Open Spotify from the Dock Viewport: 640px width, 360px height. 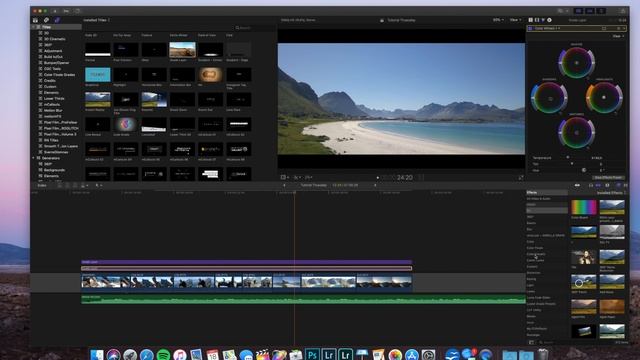(163, 355)
